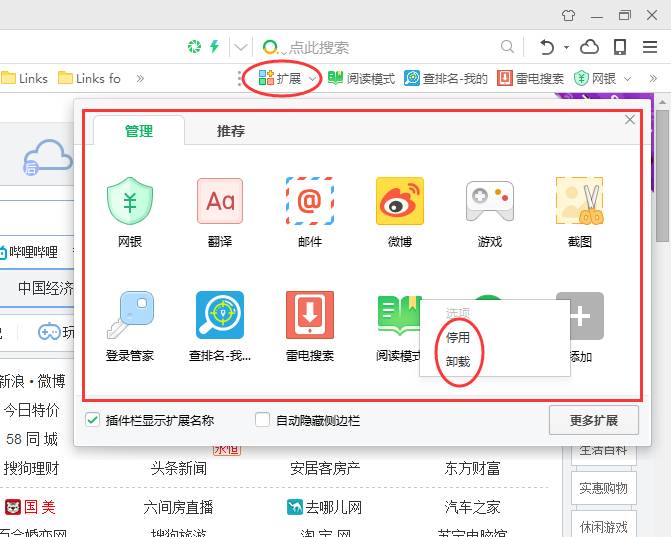Open the Links bookmark folder
Viewport: 671px width, 537px height.
pos(24,78)
